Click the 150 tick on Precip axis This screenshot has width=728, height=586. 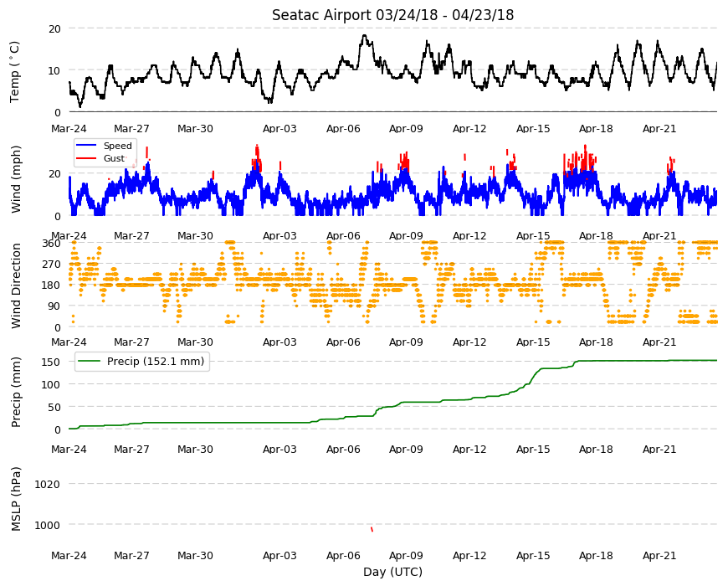click(x=52, y=362)
